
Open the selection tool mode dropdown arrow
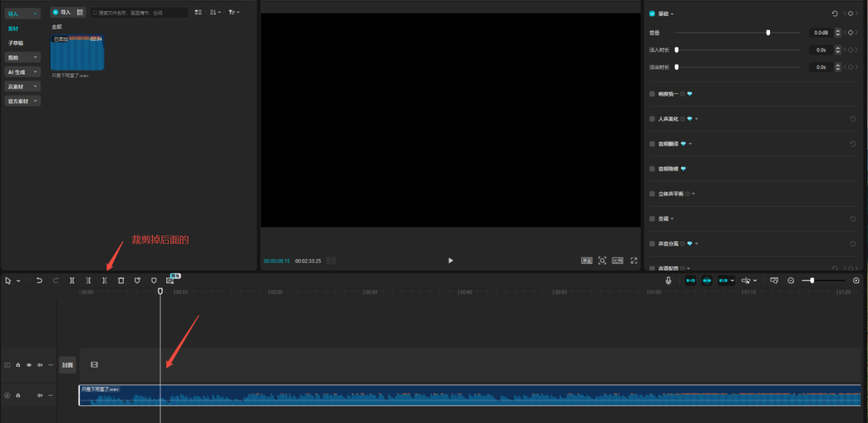18,281
